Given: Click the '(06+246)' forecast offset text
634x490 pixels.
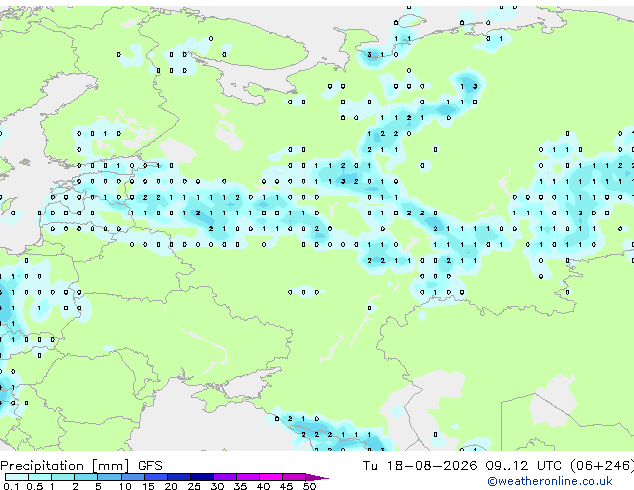Looking at the screenshot, I should (602, 466).
